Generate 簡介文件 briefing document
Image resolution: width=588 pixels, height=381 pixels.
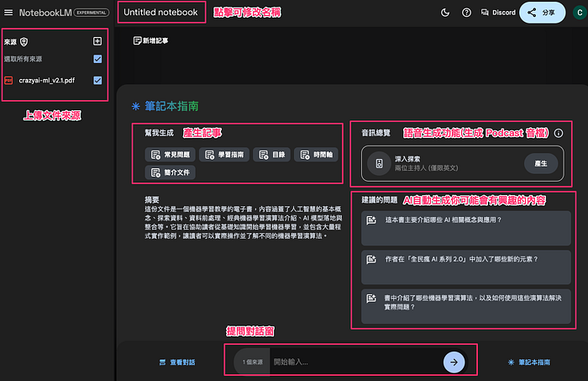pyautogui.click(x=171, y=172)
